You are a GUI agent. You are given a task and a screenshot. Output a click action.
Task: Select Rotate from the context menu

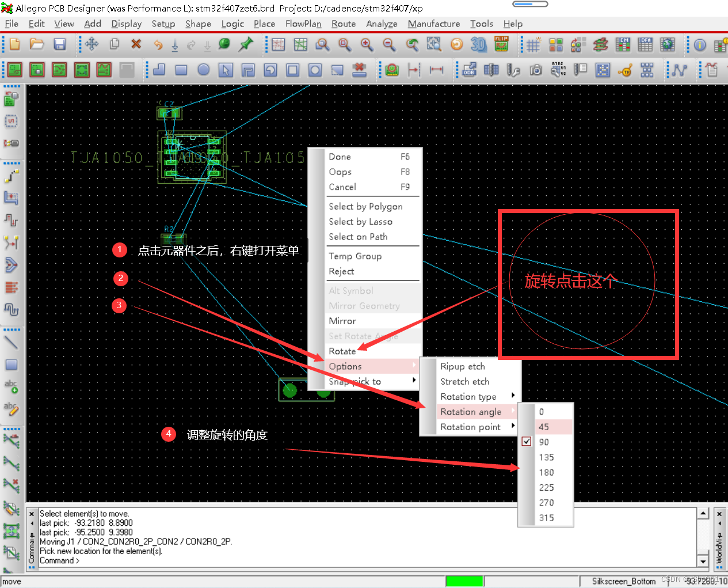coord(342,351)
